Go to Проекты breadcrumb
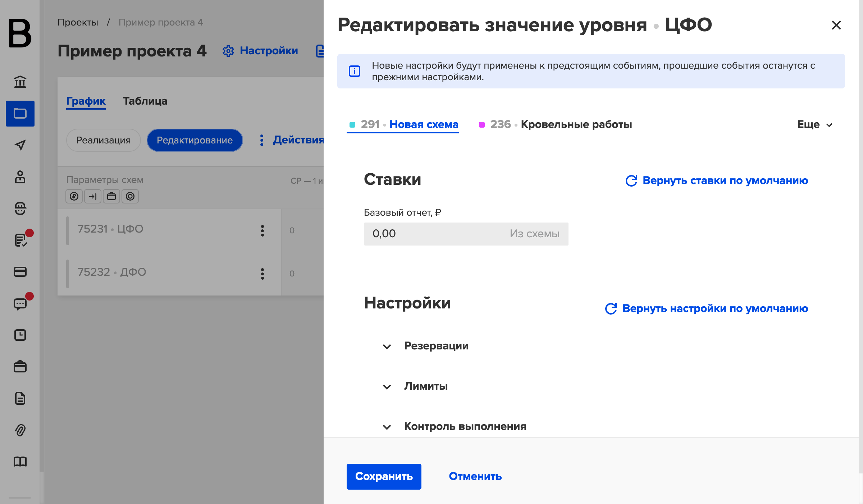 pyautogui.click(x=78, y=22)
